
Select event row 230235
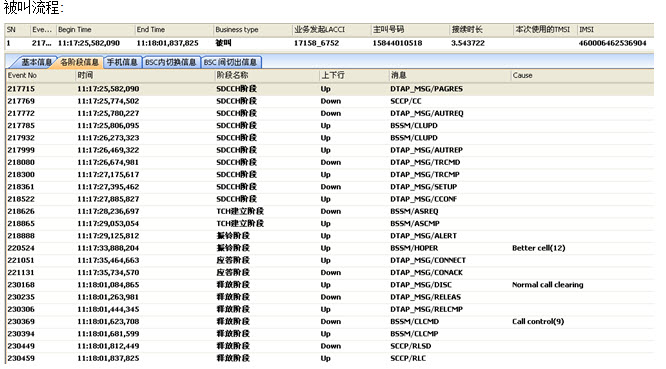click(330, 297)
